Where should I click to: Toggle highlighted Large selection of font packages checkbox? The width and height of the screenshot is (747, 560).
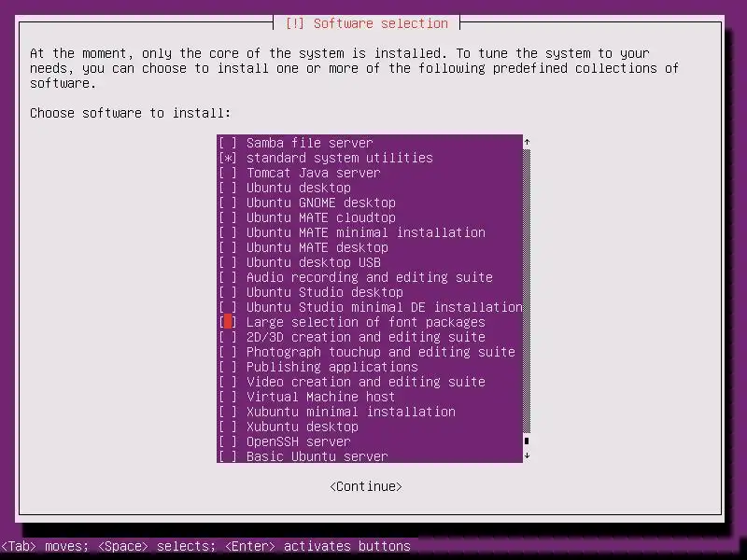[228, 322]
